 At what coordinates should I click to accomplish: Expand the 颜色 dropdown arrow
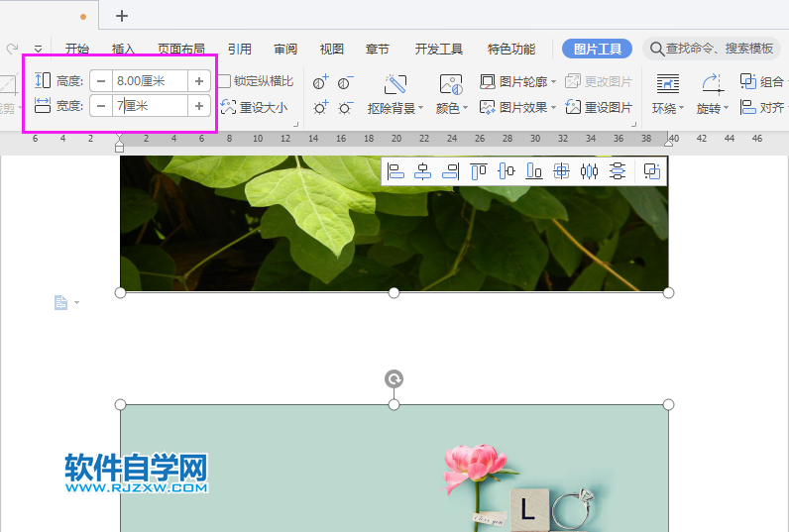pos(465,108)
